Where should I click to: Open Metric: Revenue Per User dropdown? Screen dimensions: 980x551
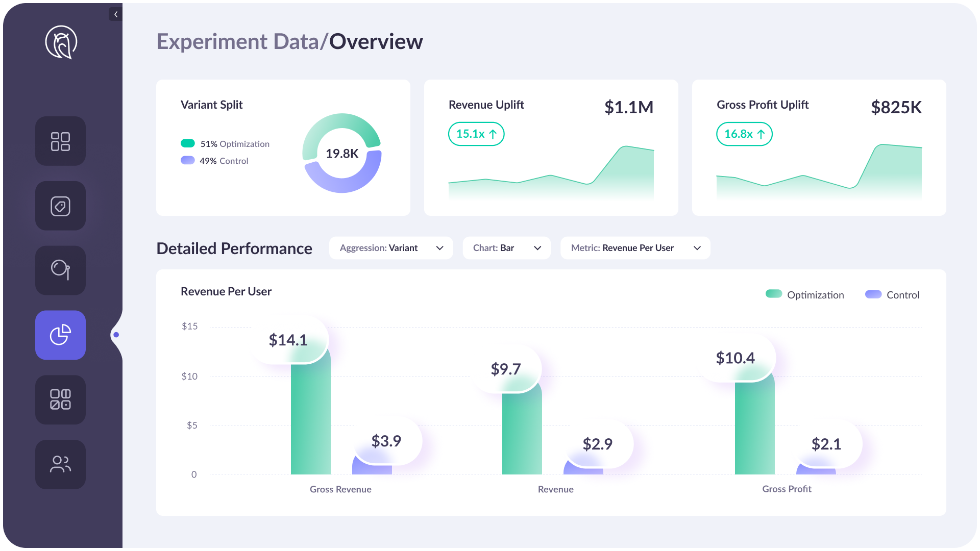tap(635, 248)
